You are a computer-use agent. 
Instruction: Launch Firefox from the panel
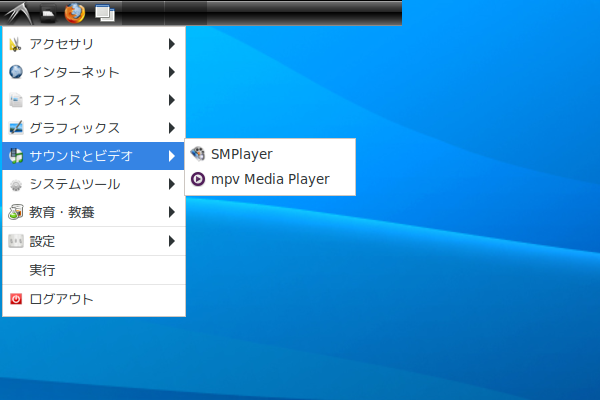coord(75,13)
